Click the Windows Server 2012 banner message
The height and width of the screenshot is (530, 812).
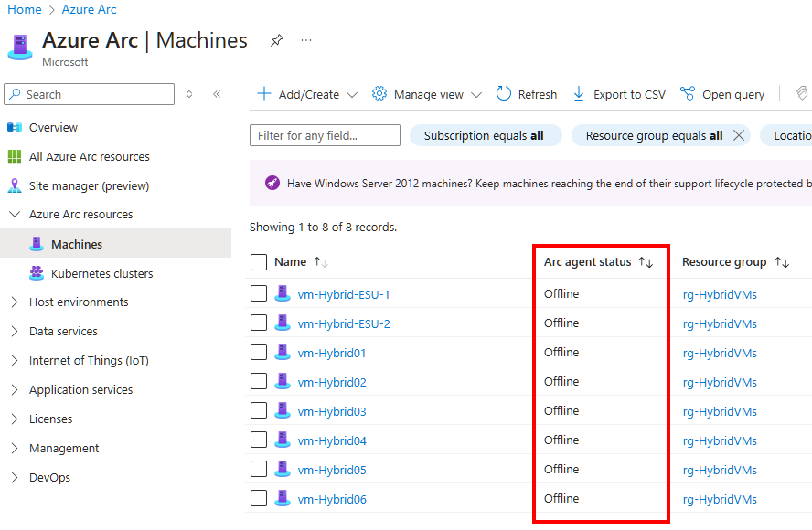coord(549,184)
